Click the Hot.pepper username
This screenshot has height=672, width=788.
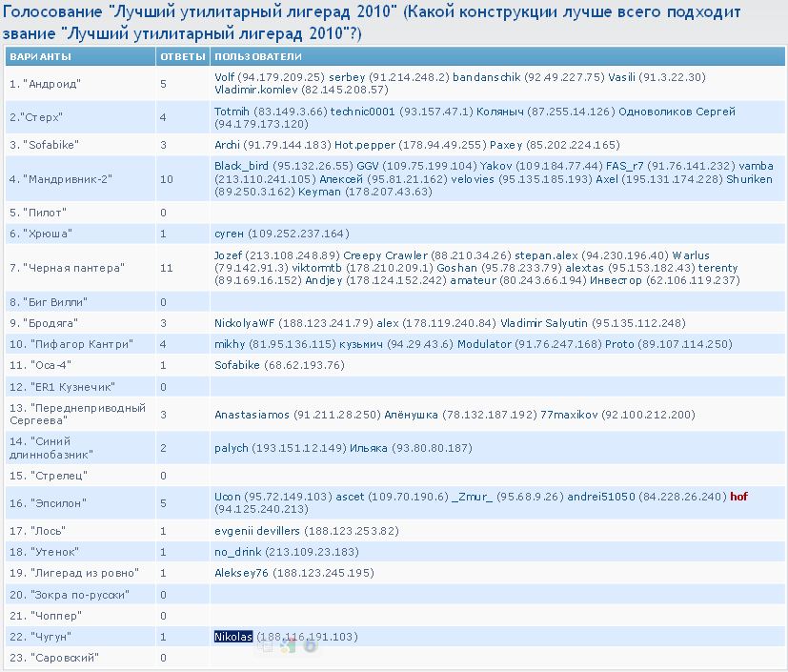click(x=365, y=145)
